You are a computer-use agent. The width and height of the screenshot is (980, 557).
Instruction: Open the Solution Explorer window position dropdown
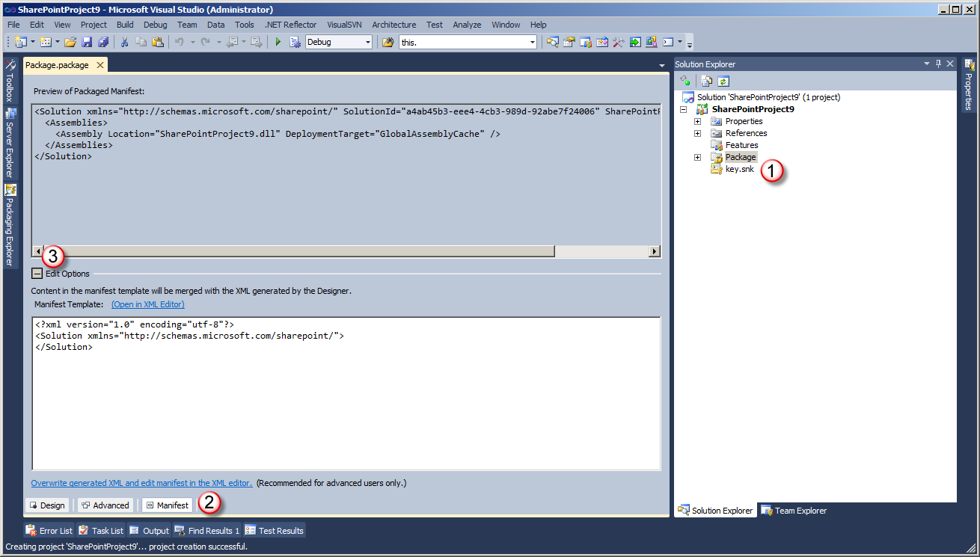[927, 64]
